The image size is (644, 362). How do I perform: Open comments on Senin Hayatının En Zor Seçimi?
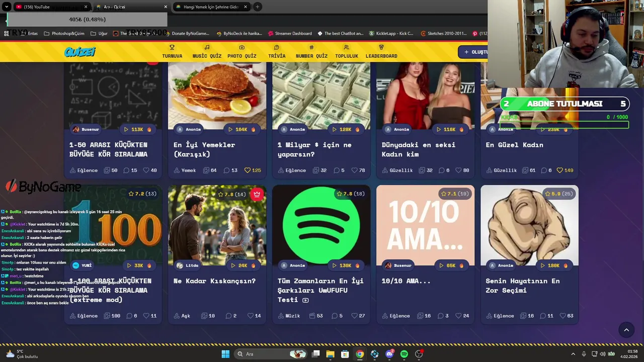pos(546,316)
